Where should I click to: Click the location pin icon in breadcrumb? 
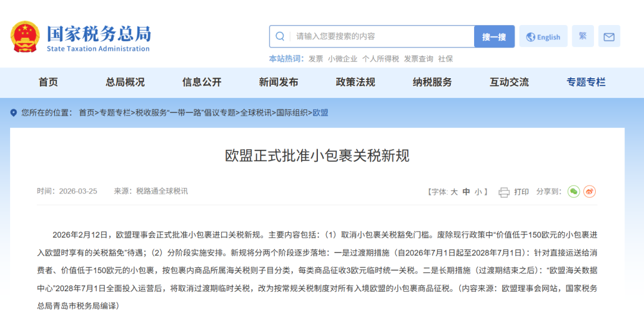14,113
